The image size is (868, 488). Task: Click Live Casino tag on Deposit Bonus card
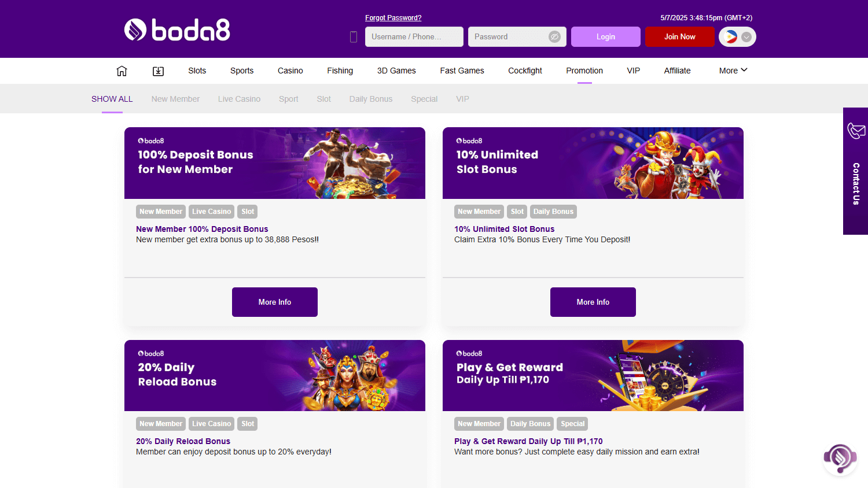pyautogui.click(x=211, y=212)
